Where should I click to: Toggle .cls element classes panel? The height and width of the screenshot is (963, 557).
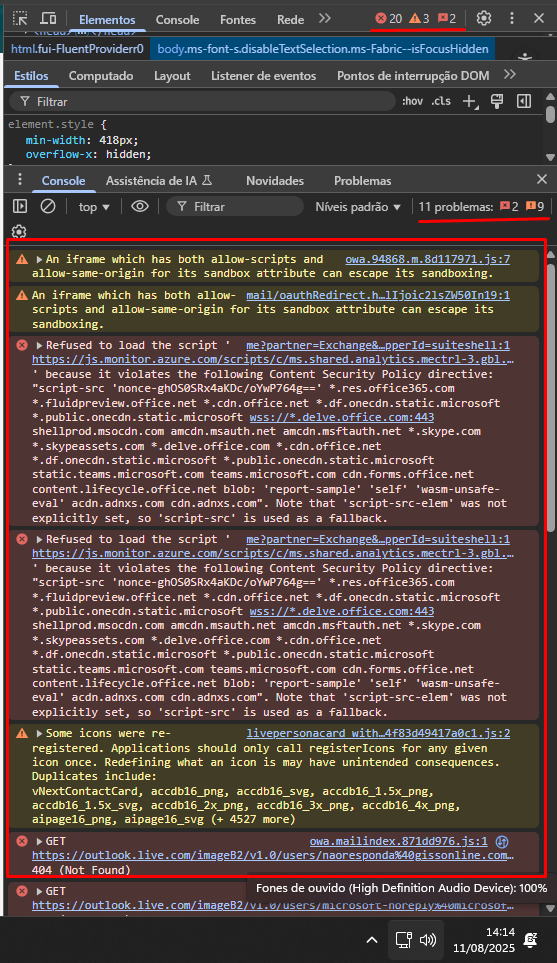coord(441,101)
